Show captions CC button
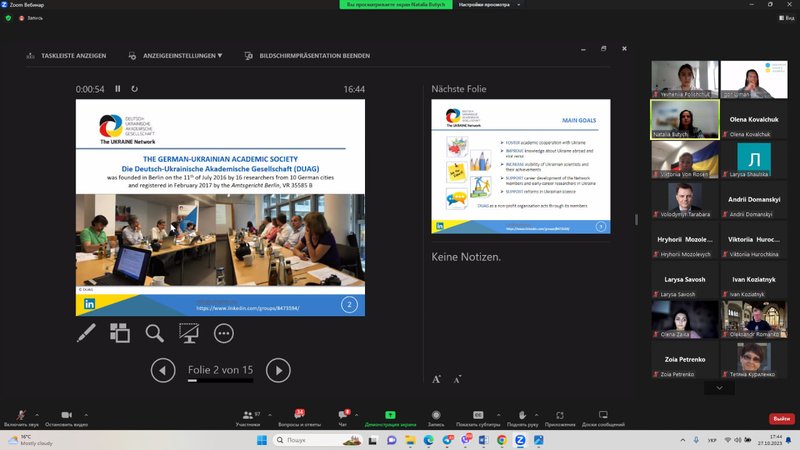The image size is (800, 450). [x=478, y=418]
